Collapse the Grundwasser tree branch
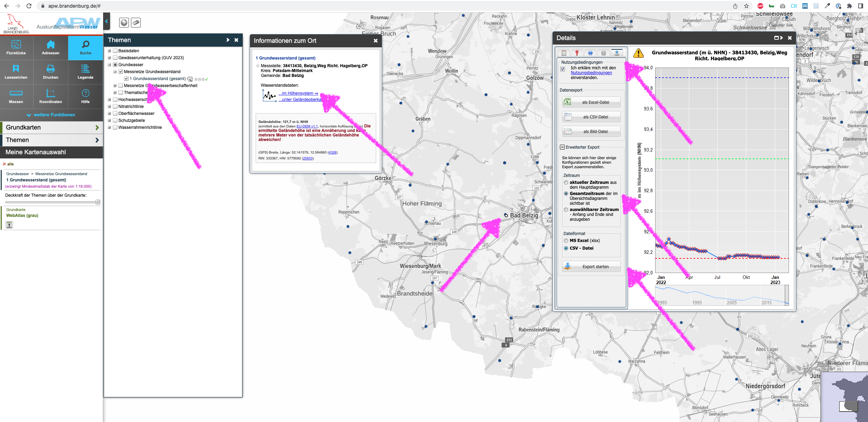The image size is (868, 422). pyautogui.click(x=110, y=64)
